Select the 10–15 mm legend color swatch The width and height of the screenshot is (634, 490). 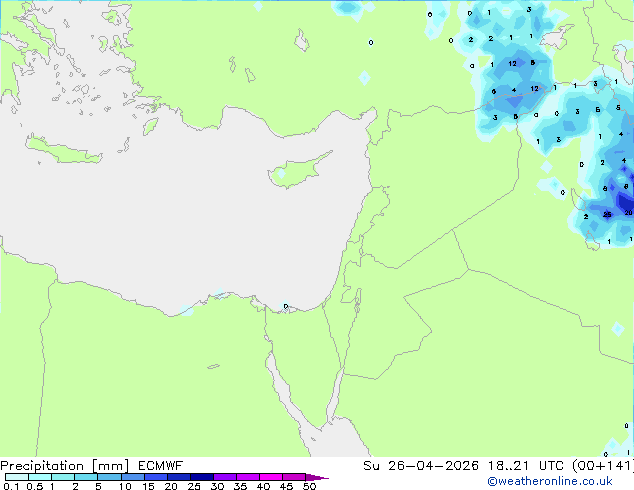132,477
